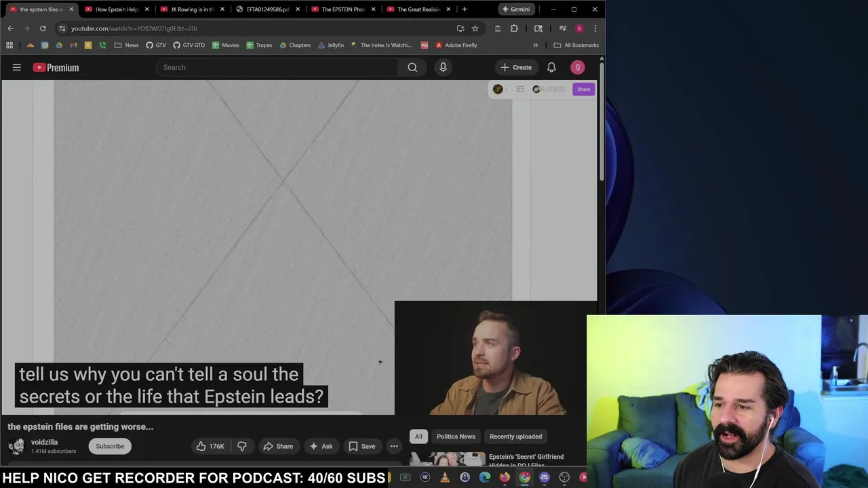The height and width of the screenshot is (488, 868).
Task: Open the Chapters bookmark
Action: (294, 45)
